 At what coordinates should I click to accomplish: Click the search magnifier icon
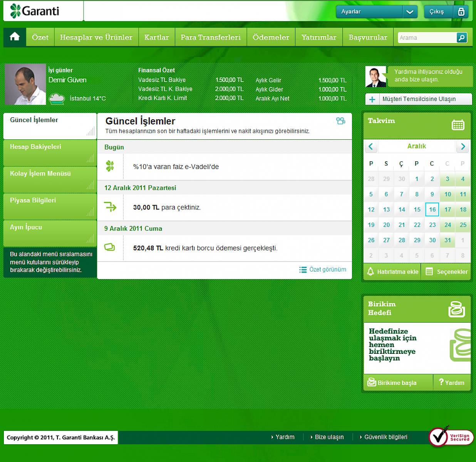[461, 37]
